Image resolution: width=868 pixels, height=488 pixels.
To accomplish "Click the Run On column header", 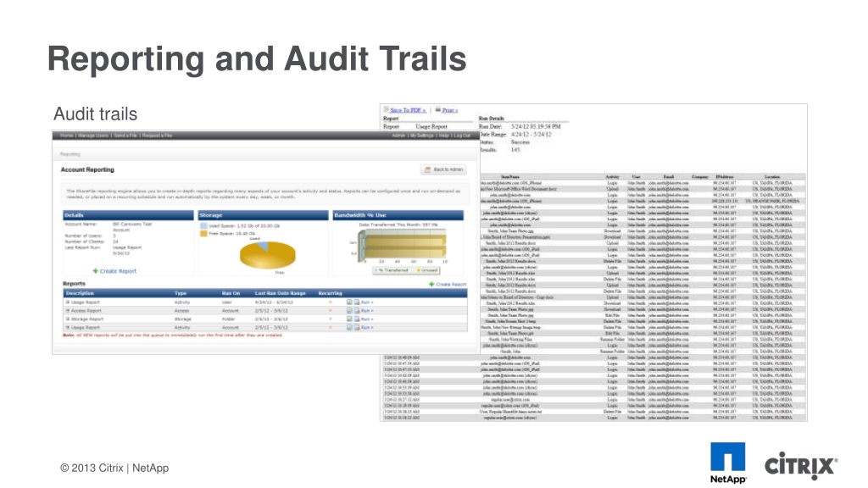I will (231, 293).
